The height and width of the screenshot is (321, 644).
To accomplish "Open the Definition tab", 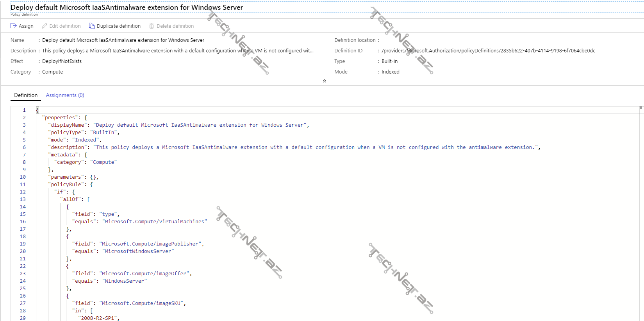I will tap(26, 95).
